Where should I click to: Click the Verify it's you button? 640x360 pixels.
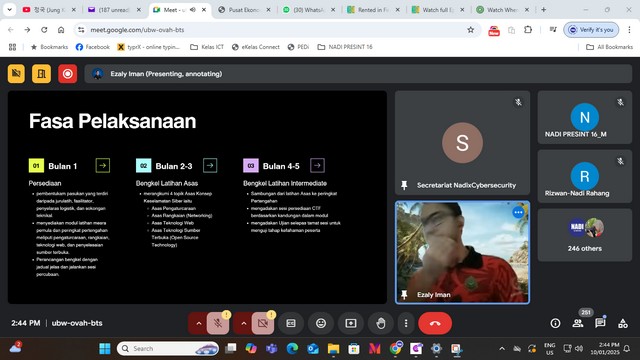(591, 30)
